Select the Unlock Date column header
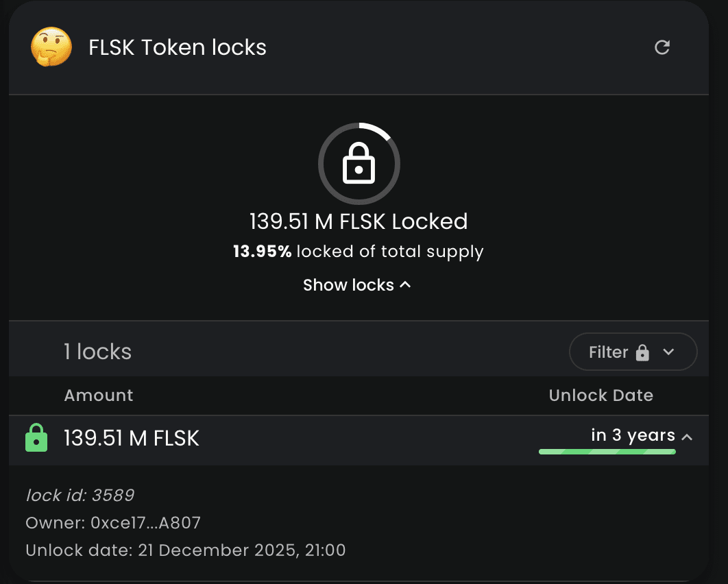 [x=601, y=395]
